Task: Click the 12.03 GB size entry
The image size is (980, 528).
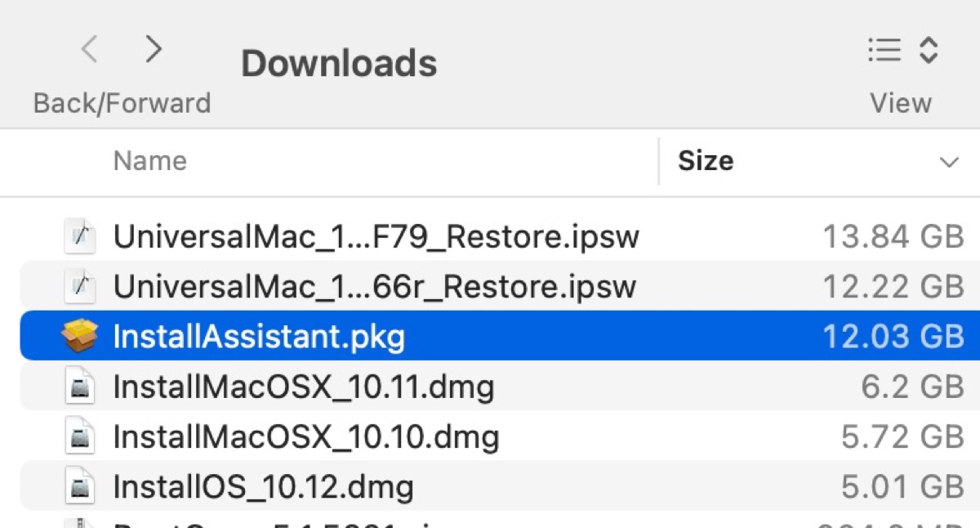Action: click(893, 336)
